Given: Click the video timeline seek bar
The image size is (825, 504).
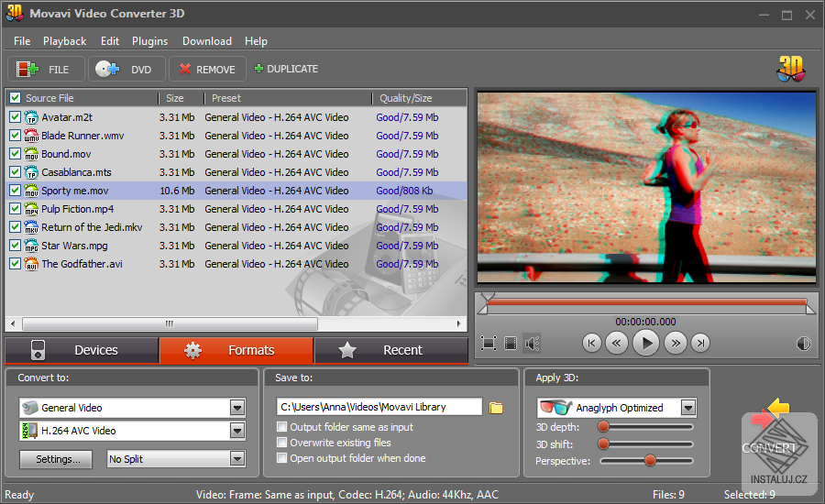Looking at the screenshot, I should tap(646, 303).
